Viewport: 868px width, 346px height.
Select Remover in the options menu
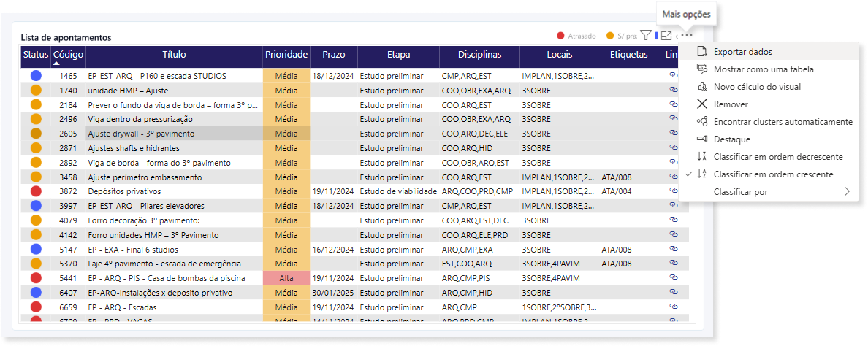pos(769,104)
